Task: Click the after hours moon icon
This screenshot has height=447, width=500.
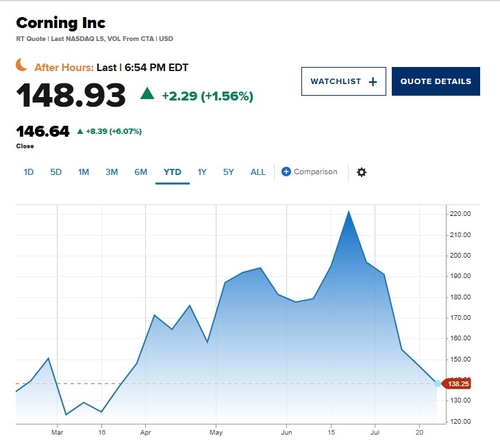Action: (x=22, y=65)
